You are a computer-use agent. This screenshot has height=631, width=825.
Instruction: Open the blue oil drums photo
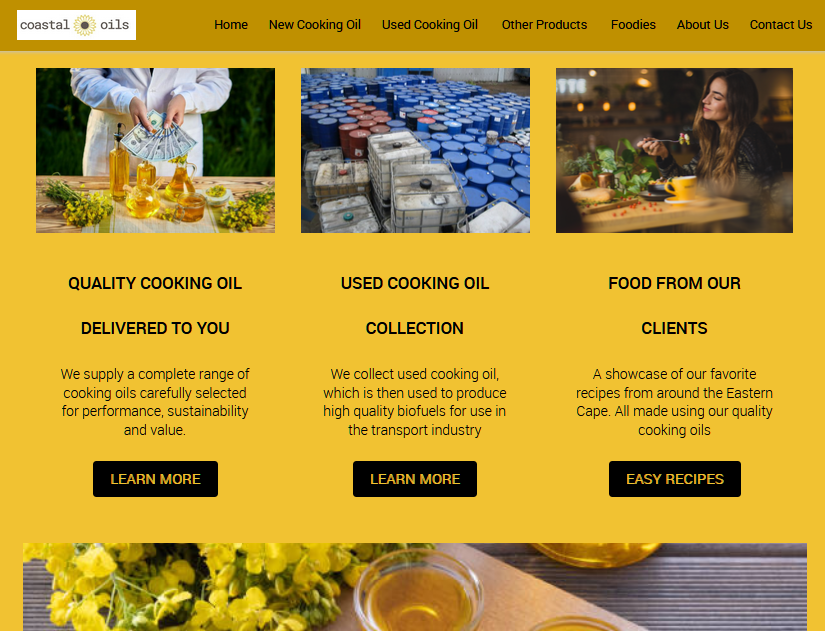(x=415, y=151)
